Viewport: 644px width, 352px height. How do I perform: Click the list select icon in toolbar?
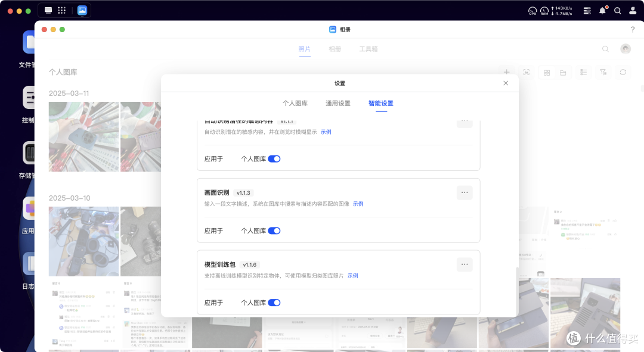(583, 72)
